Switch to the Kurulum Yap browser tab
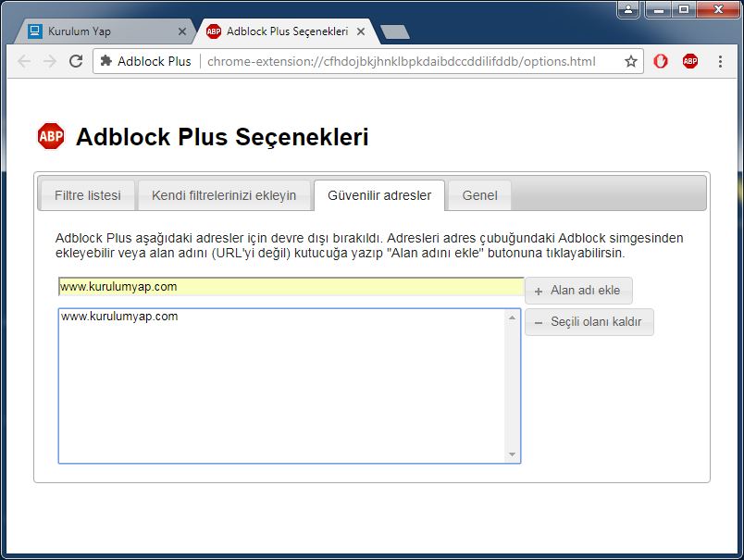The image size is (744, 560). [105, 31]
